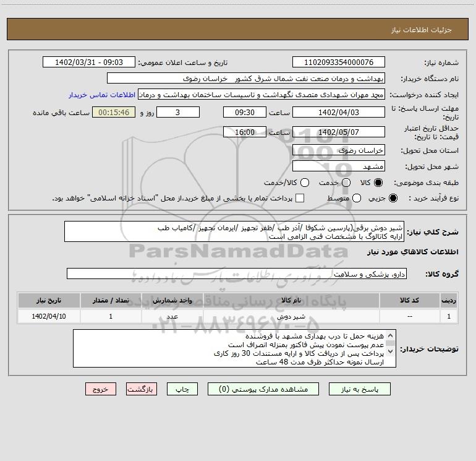Select the متوسط purchase type radio
The image size is (476, 461).
(357, 198)
